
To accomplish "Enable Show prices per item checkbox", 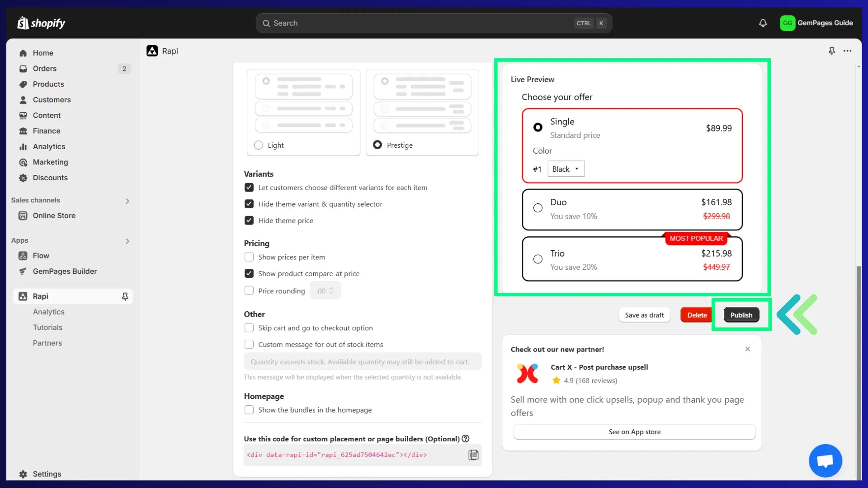I will (x=249, y=257).
